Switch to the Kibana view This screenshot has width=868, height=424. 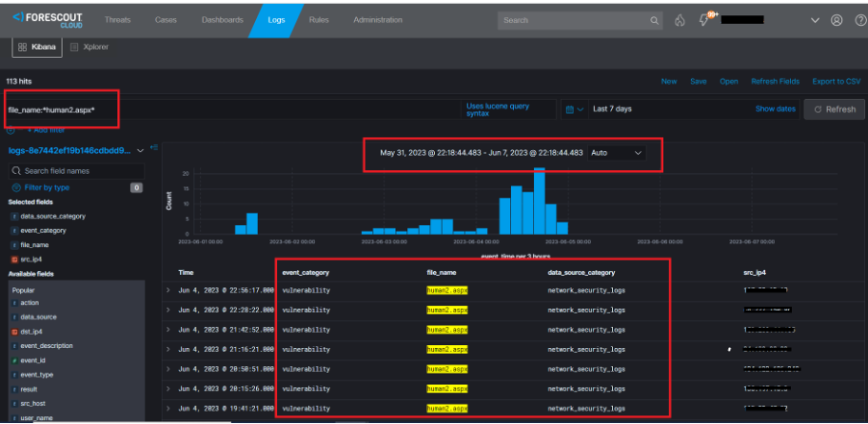click(36, 47)
